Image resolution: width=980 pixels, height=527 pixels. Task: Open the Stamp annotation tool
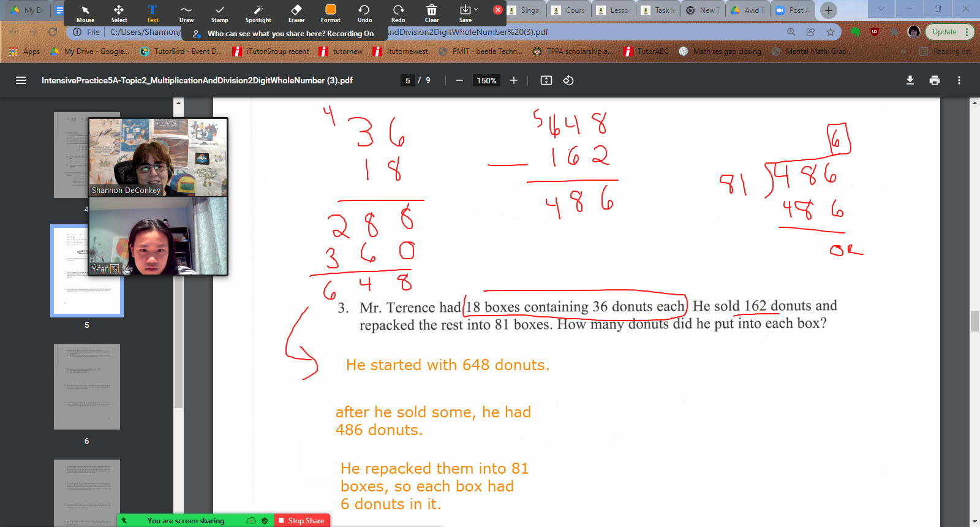pyautogui.click(x=220, y=13)
